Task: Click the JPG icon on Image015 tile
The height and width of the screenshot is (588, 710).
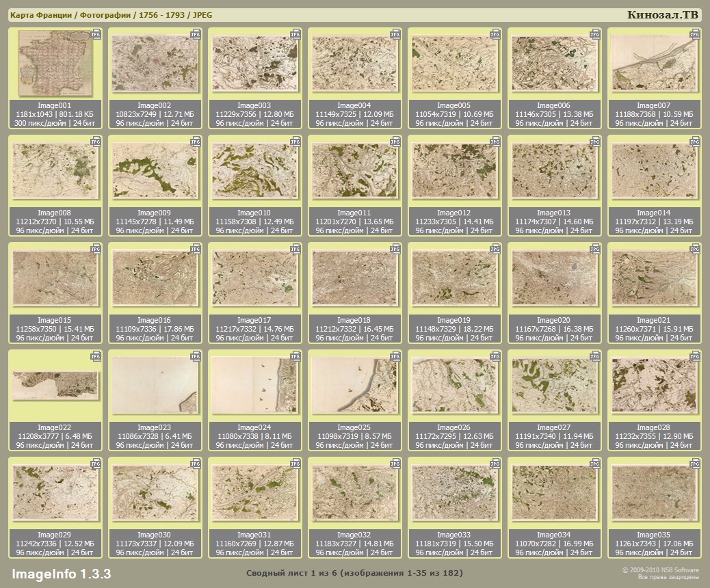Action: [x=96, y=248]
